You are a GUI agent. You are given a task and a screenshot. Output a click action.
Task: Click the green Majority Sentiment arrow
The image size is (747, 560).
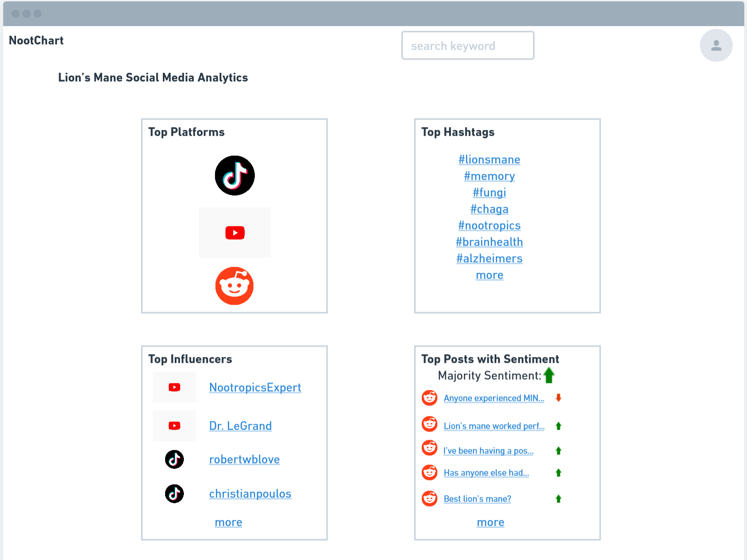click(x=549, y=375)
